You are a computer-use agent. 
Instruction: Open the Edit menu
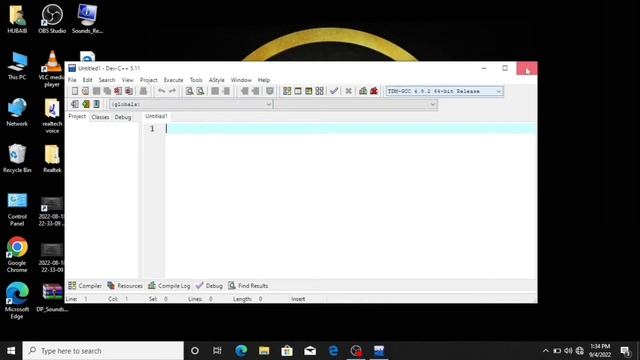click(x=87, y=80)
